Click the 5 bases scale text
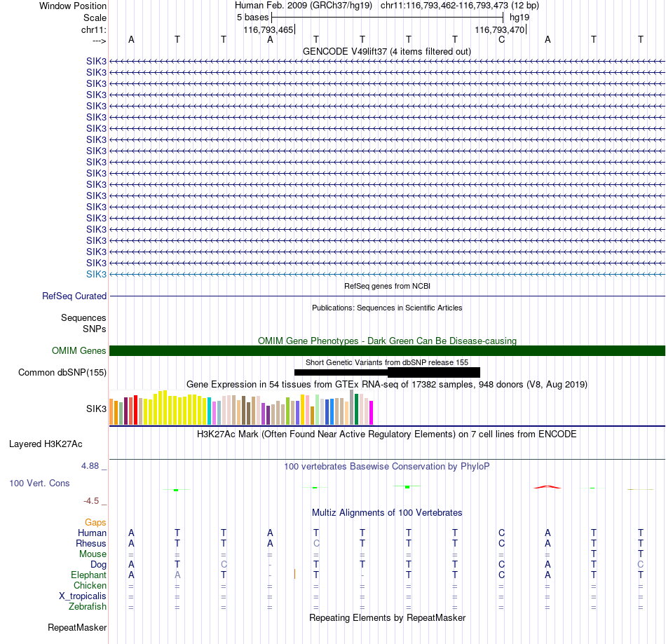Viewport: 666px width, 644px height. click(x=252, y=18)
